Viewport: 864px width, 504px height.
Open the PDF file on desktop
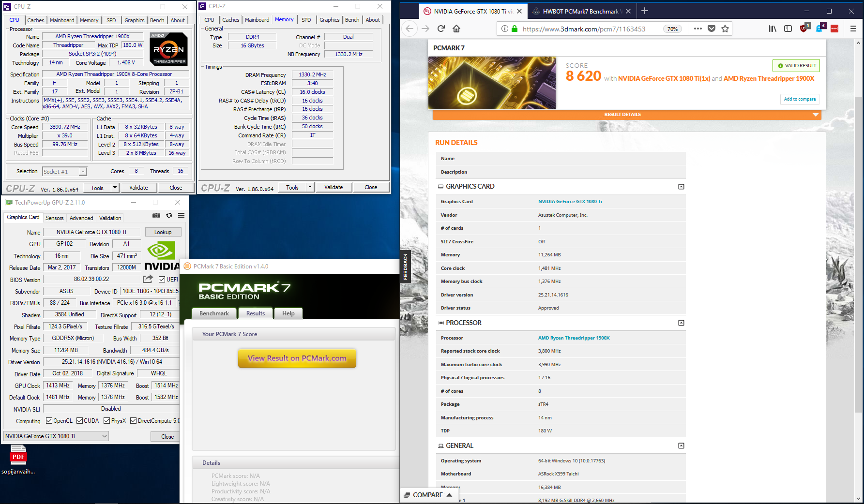pos(18,459)
